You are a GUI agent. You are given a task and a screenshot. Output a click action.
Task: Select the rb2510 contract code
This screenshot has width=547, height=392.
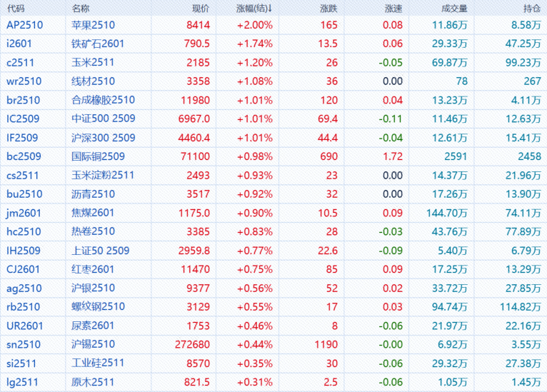[23, 306]
